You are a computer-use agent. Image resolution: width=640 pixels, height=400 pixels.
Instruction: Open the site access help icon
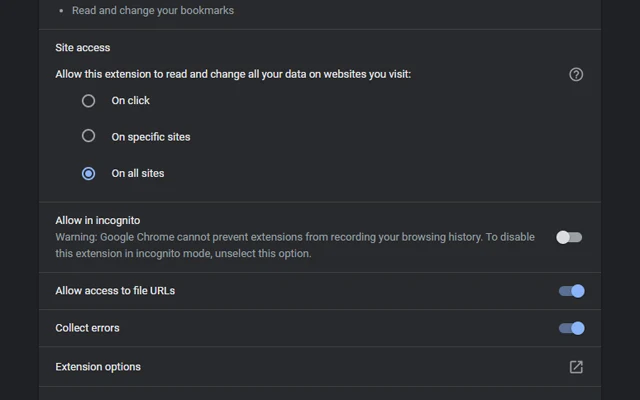coord(576,74)
